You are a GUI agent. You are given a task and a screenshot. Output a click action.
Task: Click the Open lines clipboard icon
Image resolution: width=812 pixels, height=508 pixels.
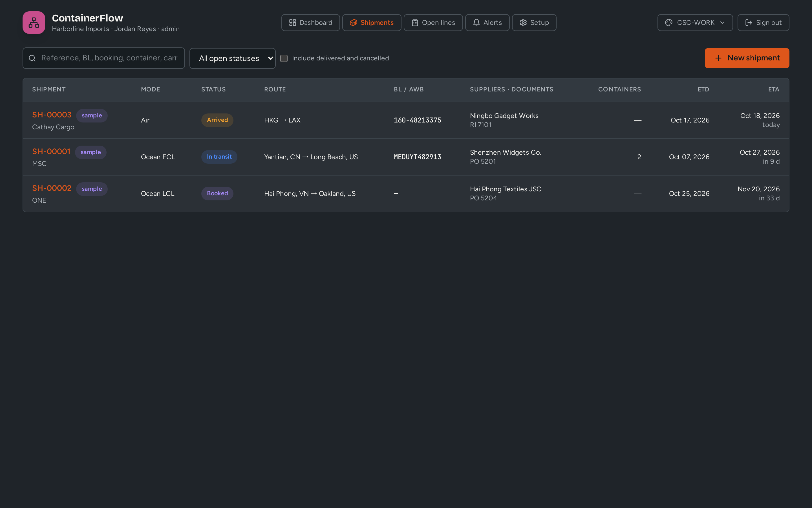tap(415, 23)
